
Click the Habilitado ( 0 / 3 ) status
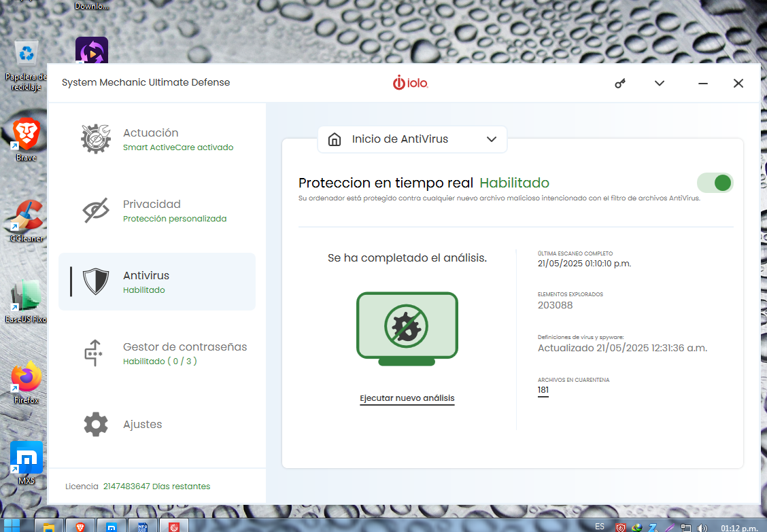(x=160, y=361)
